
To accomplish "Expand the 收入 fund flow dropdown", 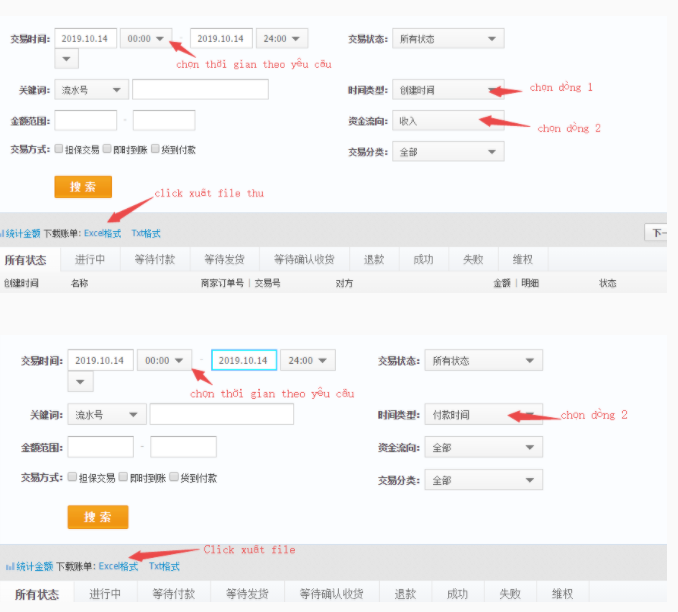I will 447,121.
